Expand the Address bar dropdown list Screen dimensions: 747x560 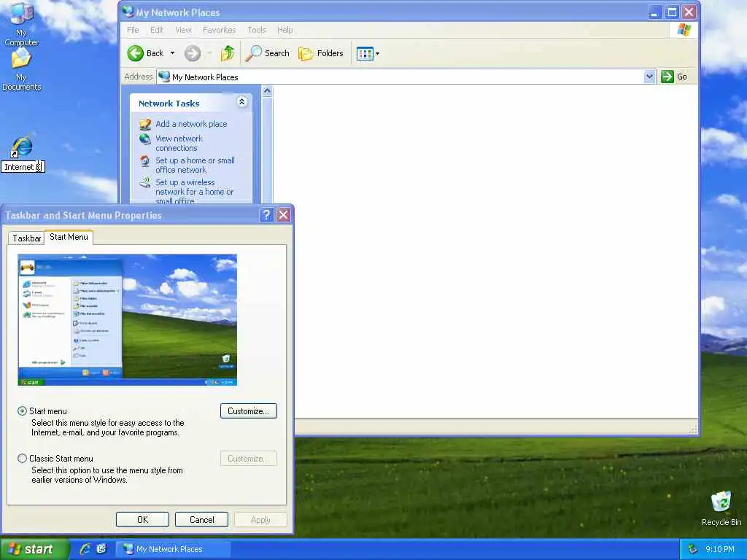[x=649, y=77]
